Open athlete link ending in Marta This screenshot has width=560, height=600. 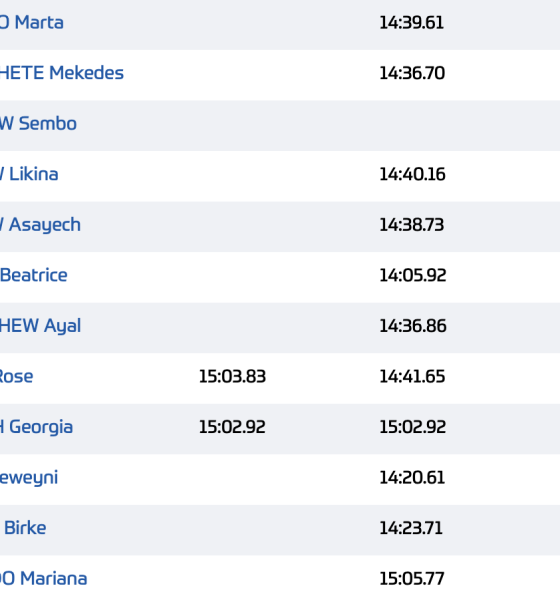pos(31,23)
